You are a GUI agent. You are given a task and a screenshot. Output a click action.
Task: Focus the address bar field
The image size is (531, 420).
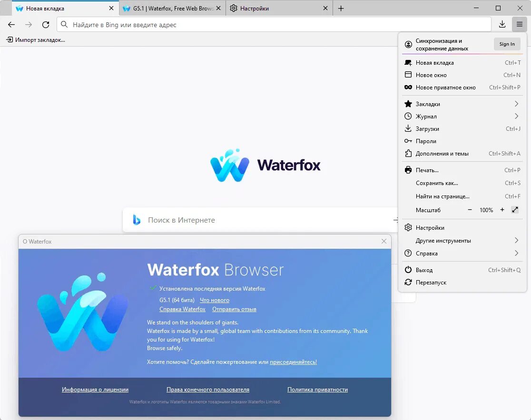(274, 25)
